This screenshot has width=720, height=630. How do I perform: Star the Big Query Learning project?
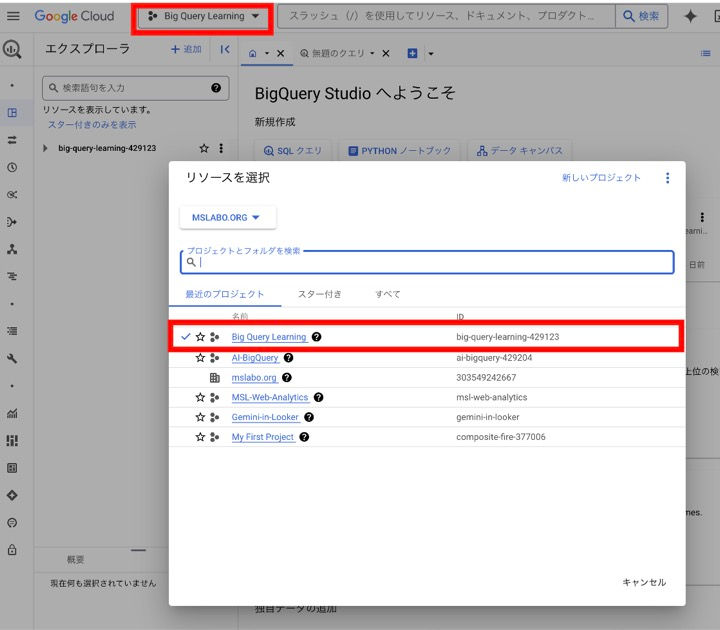point(200,337)
